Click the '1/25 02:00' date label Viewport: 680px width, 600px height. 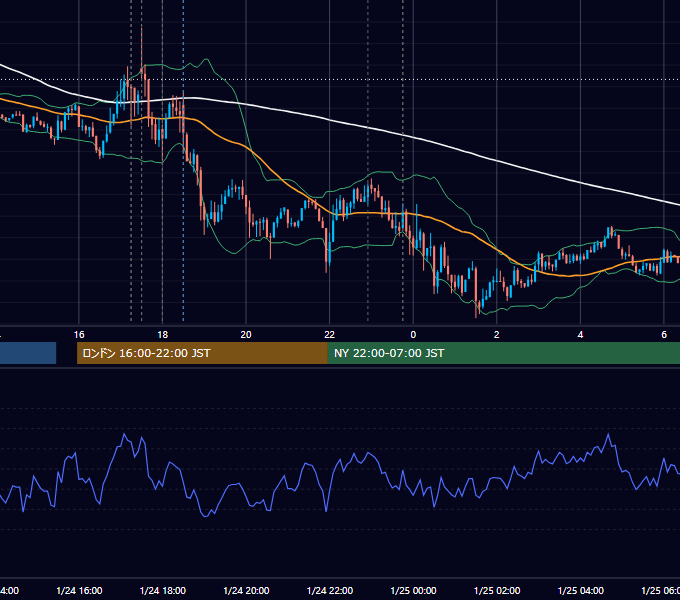497,591
